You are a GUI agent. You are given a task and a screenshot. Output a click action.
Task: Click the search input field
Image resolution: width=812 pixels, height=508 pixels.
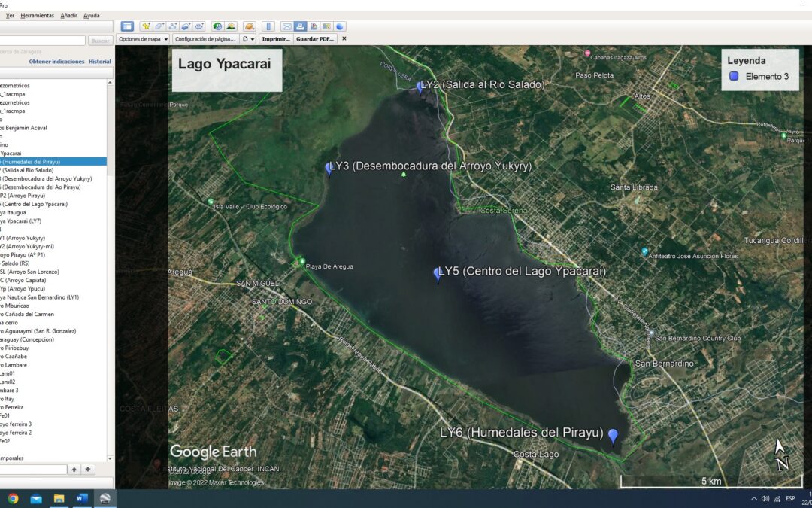(x=42, y=41)
